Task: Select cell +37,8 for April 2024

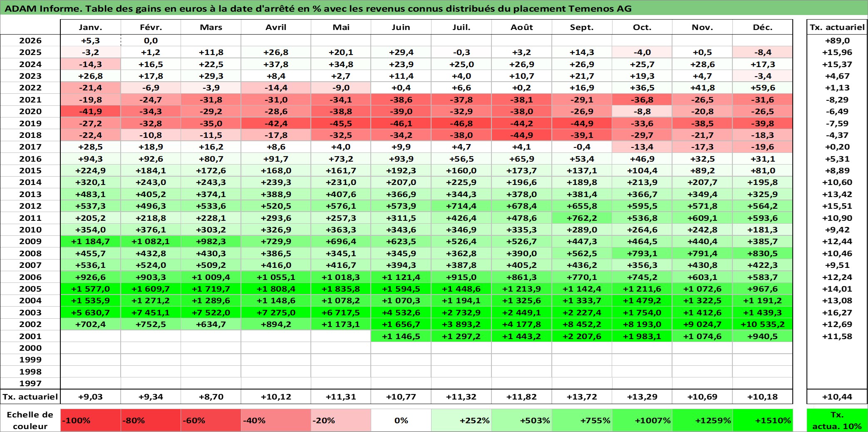Action: coord(276,64)
